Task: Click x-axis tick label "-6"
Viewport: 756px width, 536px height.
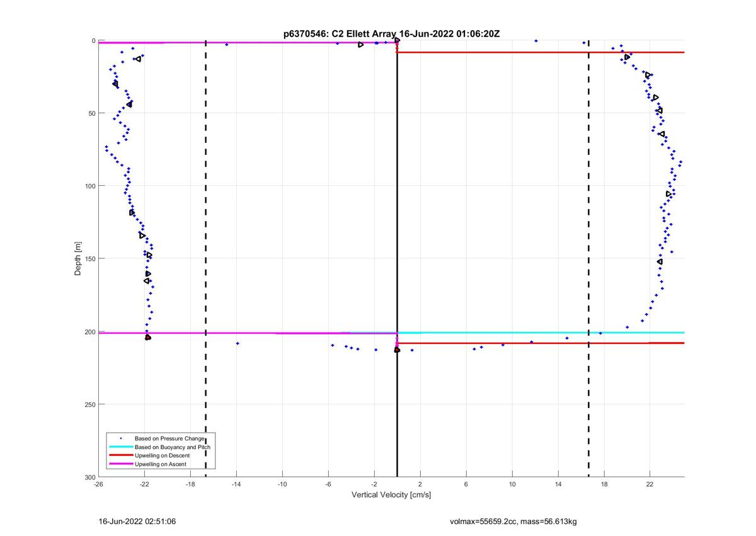Action: (x=328, y=484)
